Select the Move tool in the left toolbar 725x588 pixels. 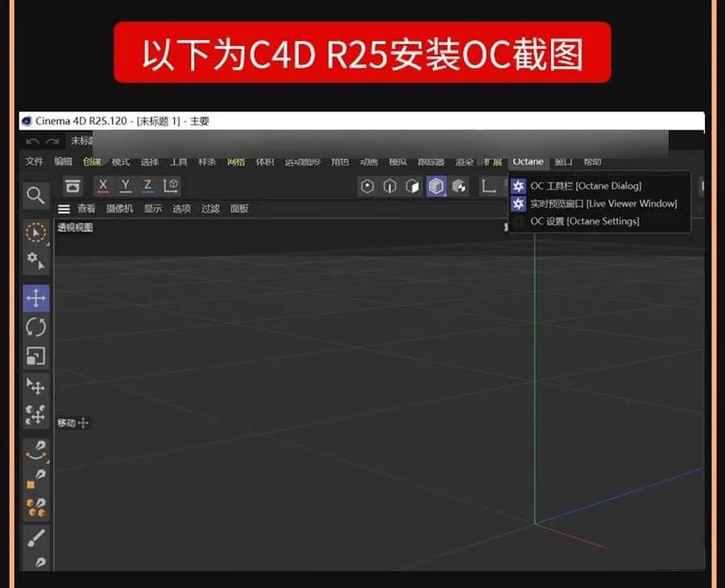pyautogui.click(x=35, y=298)
